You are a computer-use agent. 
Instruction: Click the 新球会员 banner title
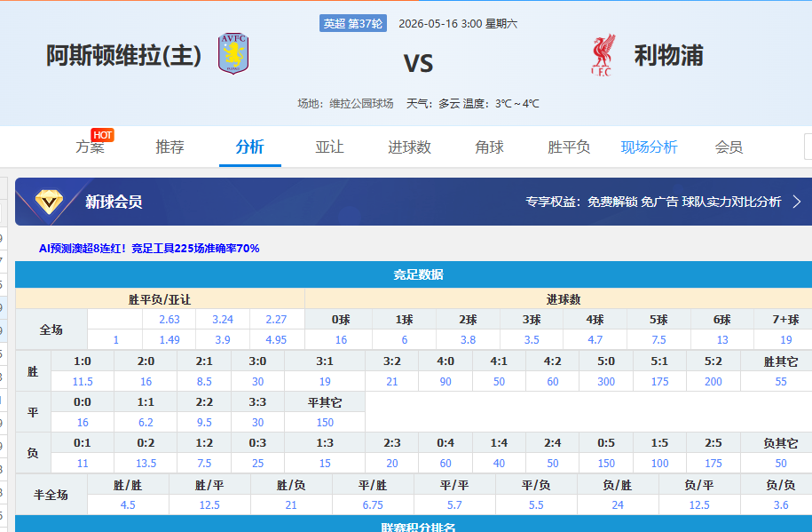coord(114,202)
